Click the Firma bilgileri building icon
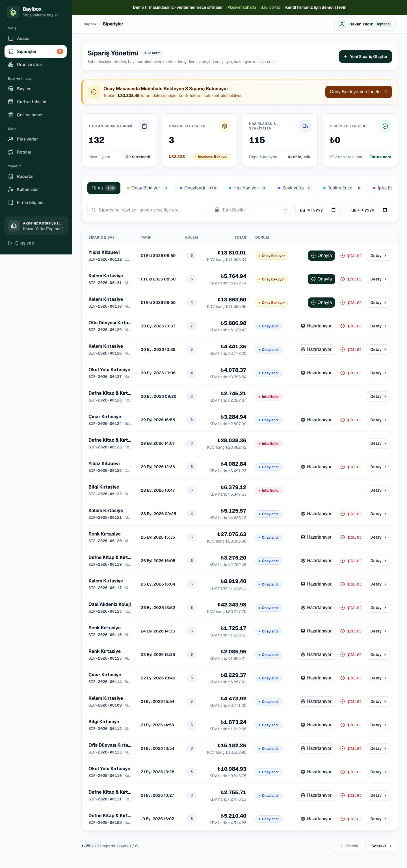Image resolution: width=407 pixels, height=868 pixels. (11, 202)
